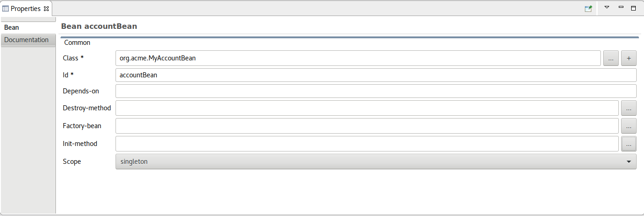This screenshot has width=644, height=216.
Task: Click the Factory-bean text field
Action: 367,126
